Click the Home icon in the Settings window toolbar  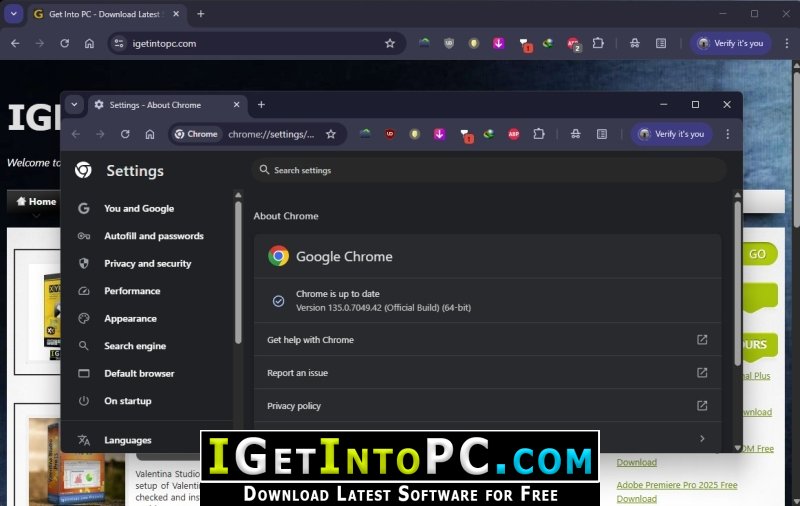[x=149, y=134]
